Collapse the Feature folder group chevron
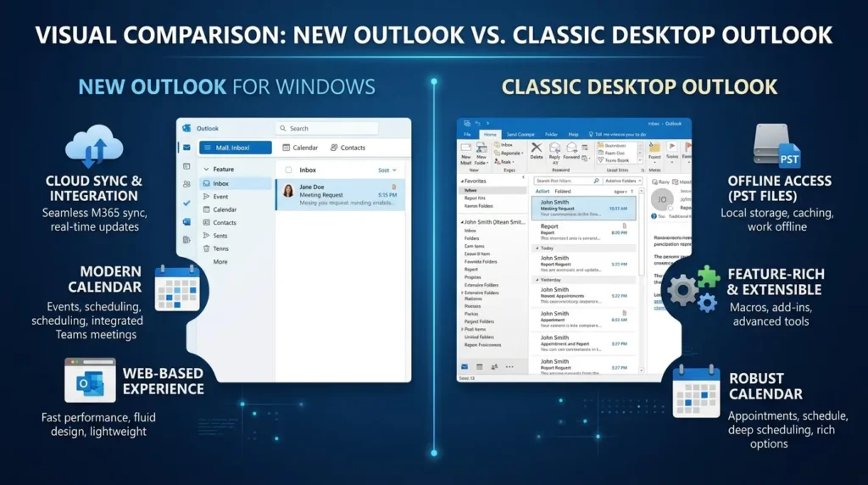Screen dimensions: 868x485 (207, 170)
